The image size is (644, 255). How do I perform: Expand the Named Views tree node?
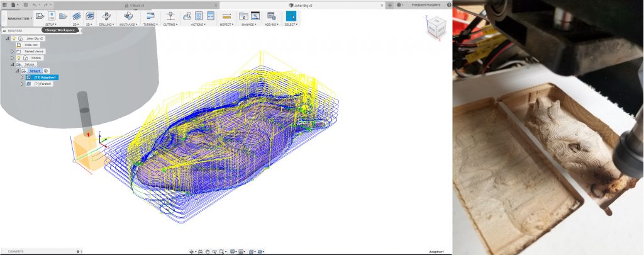pyautogui.click(x=13, y=52)
